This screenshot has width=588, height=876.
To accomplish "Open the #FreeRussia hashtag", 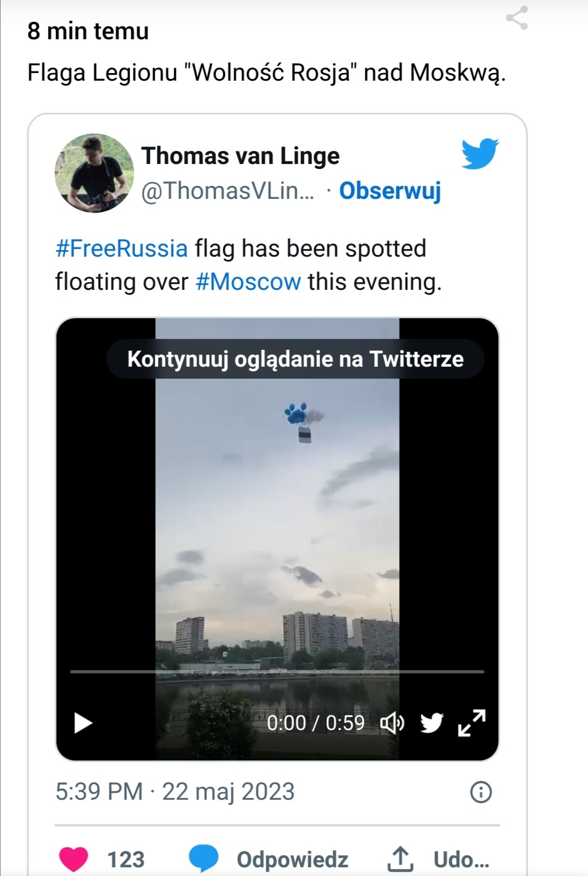I will 121,248.
